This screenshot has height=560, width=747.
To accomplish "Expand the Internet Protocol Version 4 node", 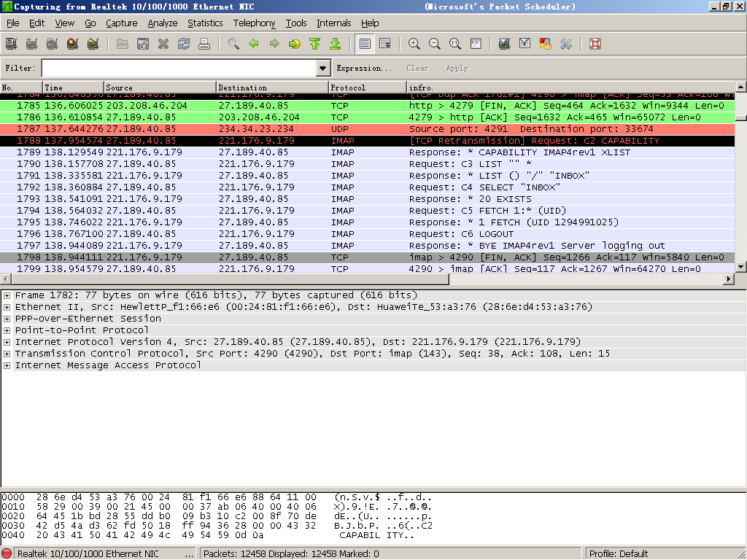I will click(x=7, y=342).
